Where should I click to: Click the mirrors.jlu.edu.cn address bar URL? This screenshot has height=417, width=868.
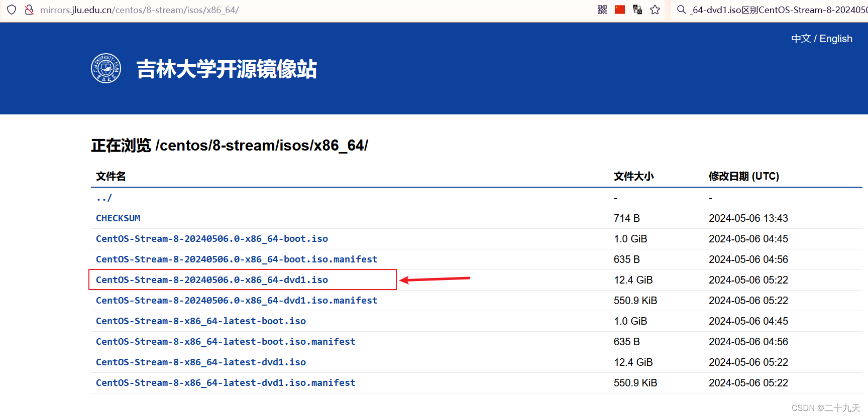click(x=139, y=10)
